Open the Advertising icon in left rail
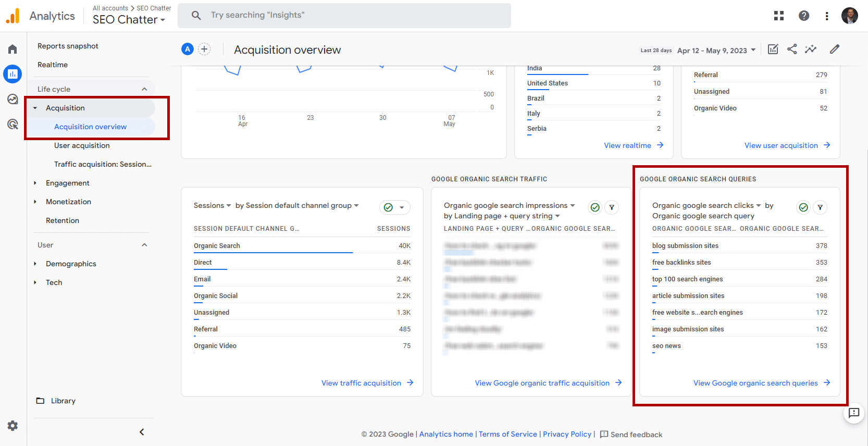The width and height of the screenshot is (868, 446). click(13, 124)
